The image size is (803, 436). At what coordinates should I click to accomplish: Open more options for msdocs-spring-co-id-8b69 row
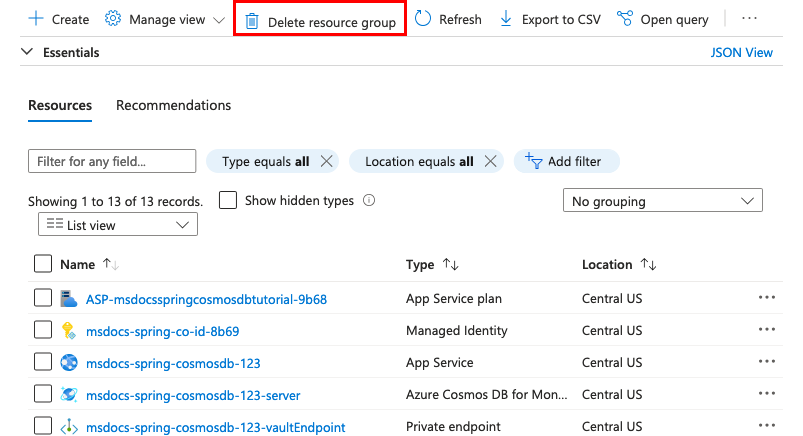pyautogui.click(x=767, y=329)
